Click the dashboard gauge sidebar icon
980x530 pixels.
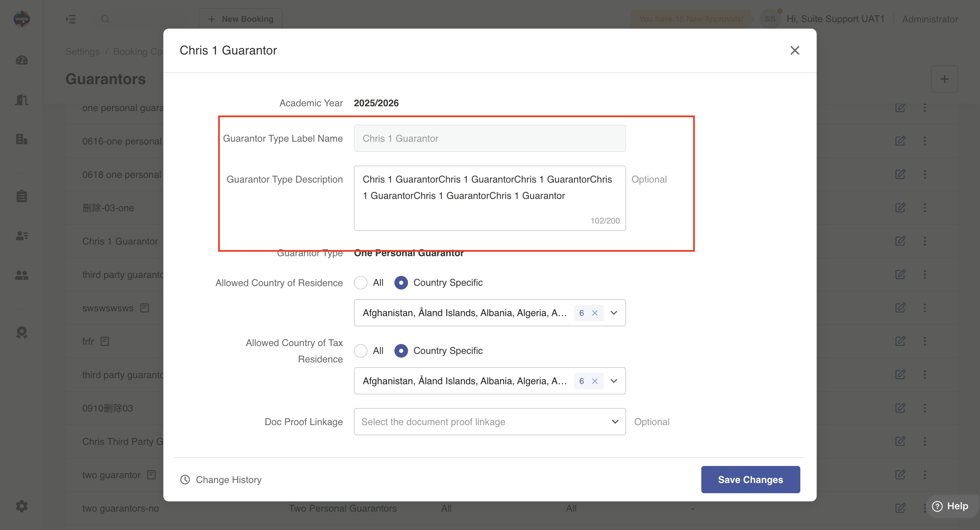[x=22, y=60]
